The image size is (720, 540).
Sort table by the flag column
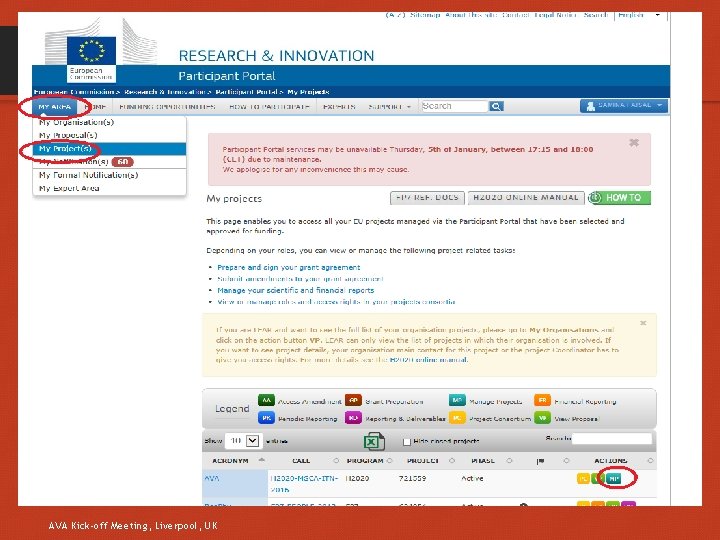(x=566, y=461)
